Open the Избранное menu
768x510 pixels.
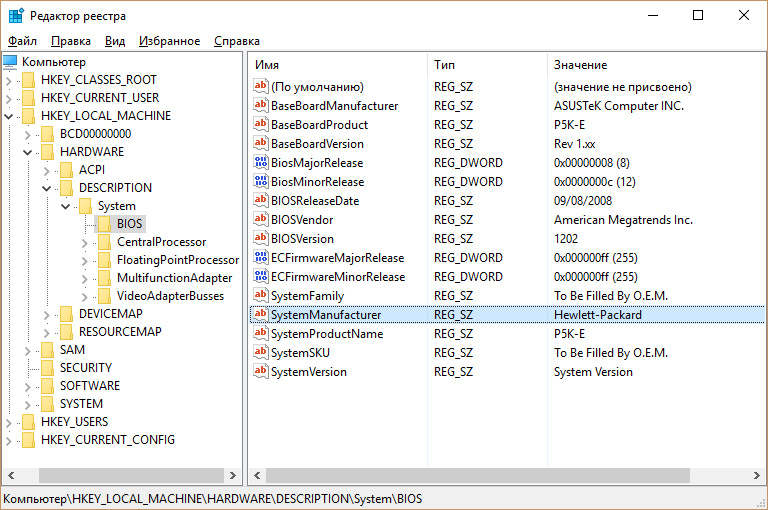pyautogui.click(x=169, y=41)
